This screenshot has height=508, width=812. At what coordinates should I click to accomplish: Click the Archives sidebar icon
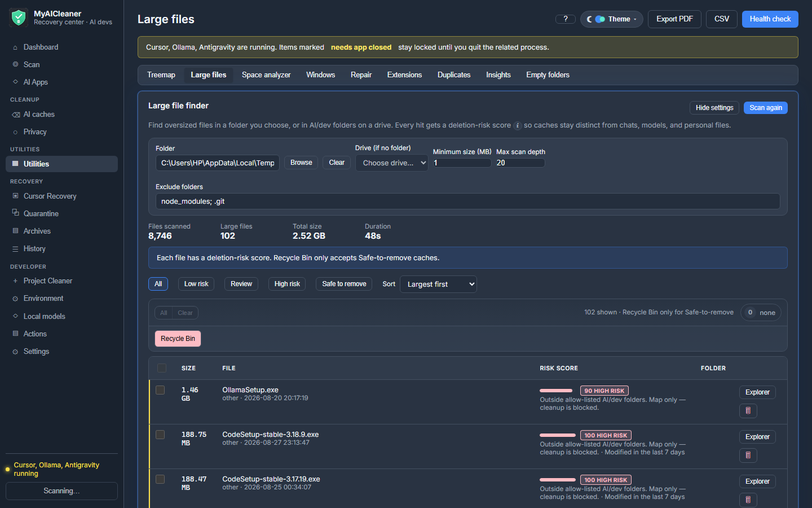[15, 231]
